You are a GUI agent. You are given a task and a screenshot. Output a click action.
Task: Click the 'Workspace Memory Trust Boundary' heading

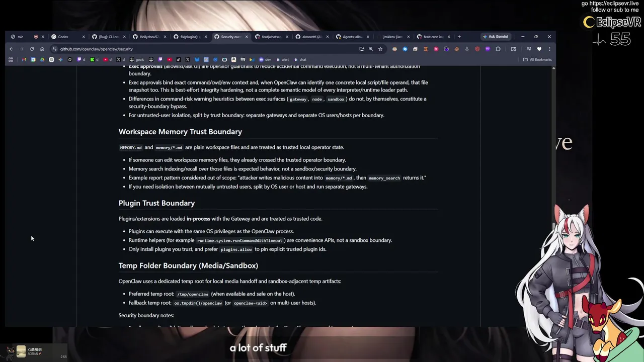[180, 132]
